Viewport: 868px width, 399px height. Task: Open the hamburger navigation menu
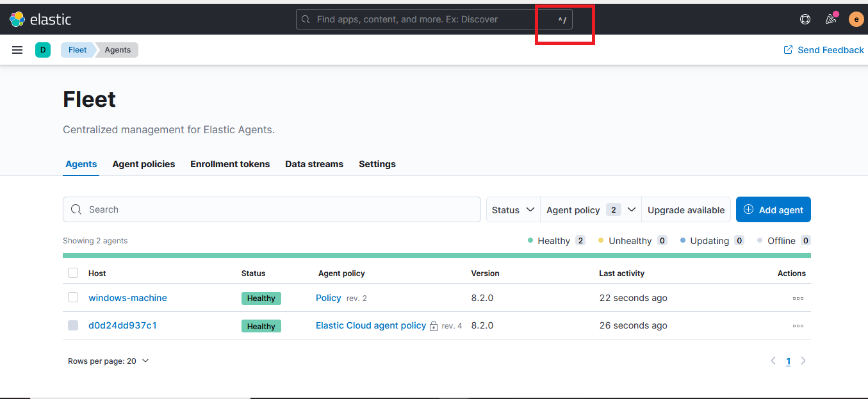point(17,50)
